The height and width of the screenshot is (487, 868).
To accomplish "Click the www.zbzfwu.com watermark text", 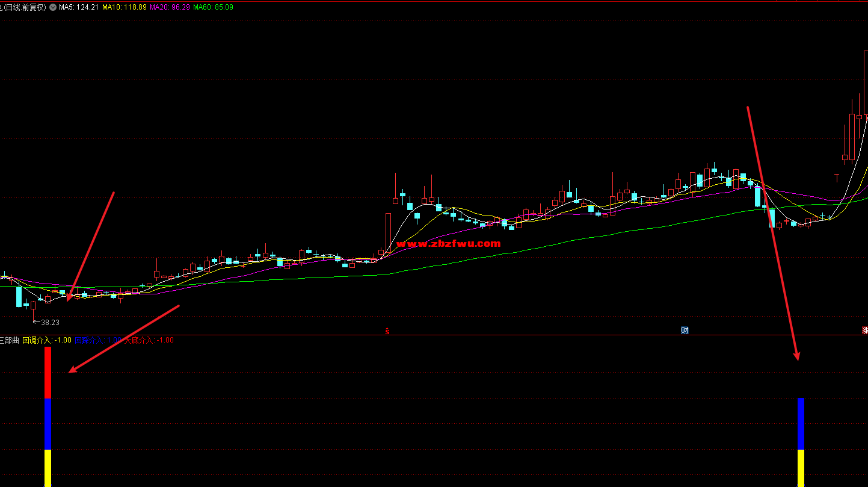I will [448, 244].
